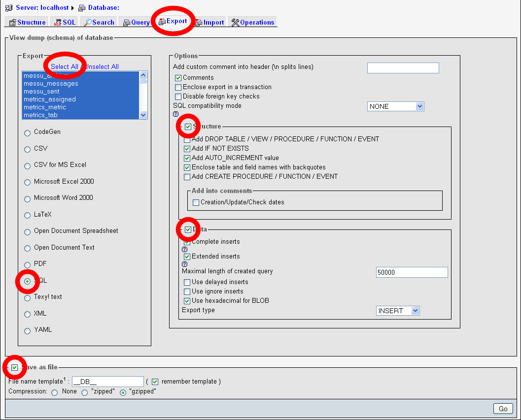
Task: Enable Add DROP TABLE / VIEW option
Action: [187, 139]
